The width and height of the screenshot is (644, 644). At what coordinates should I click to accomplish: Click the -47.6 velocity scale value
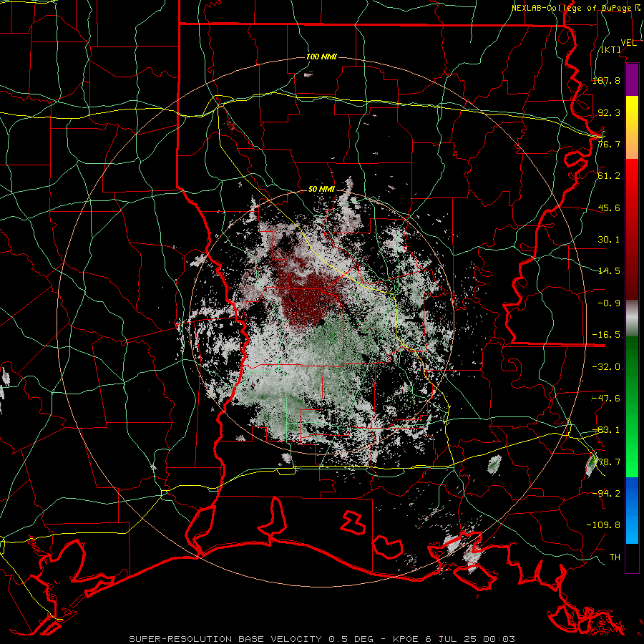pos(606,399)
